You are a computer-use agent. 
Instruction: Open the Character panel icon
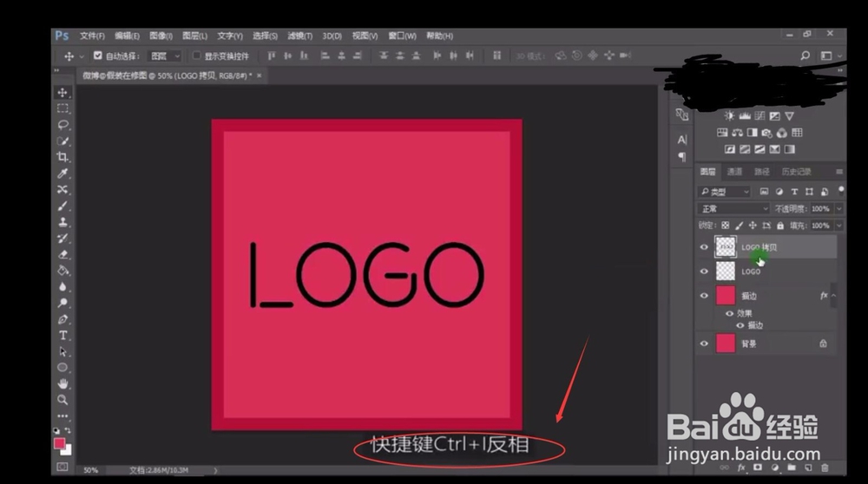tap(682, 140)
